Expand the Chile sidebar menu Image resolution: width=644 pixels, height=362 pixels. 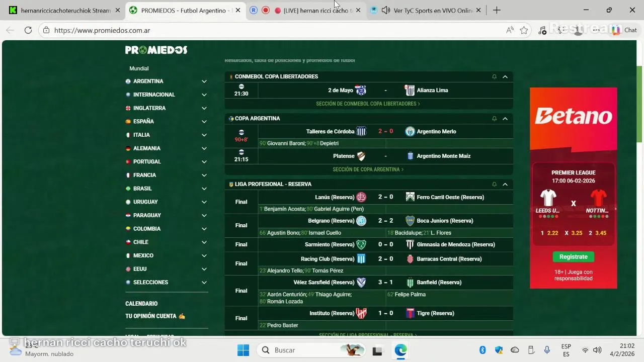tap(204, 242)
